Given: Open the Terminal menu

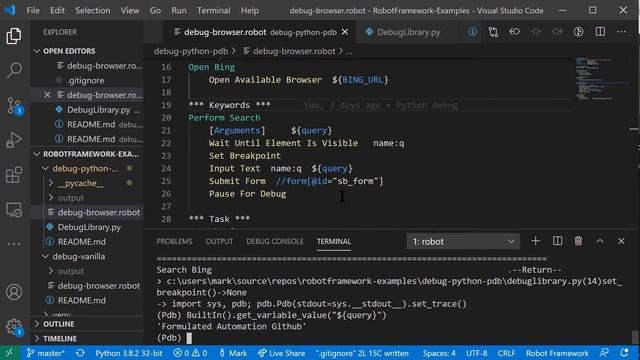Looking at the screenshot, I should (x=213, y=10).
